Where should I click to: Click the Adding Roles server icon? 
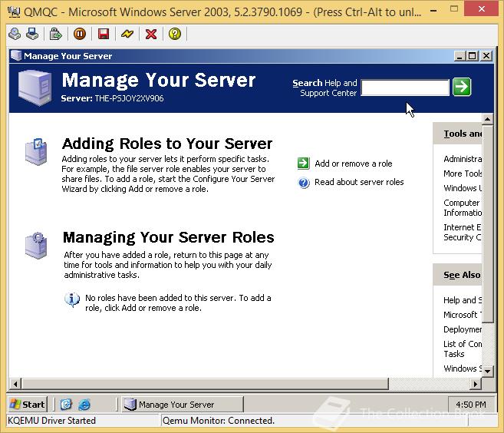pos(36,152)
